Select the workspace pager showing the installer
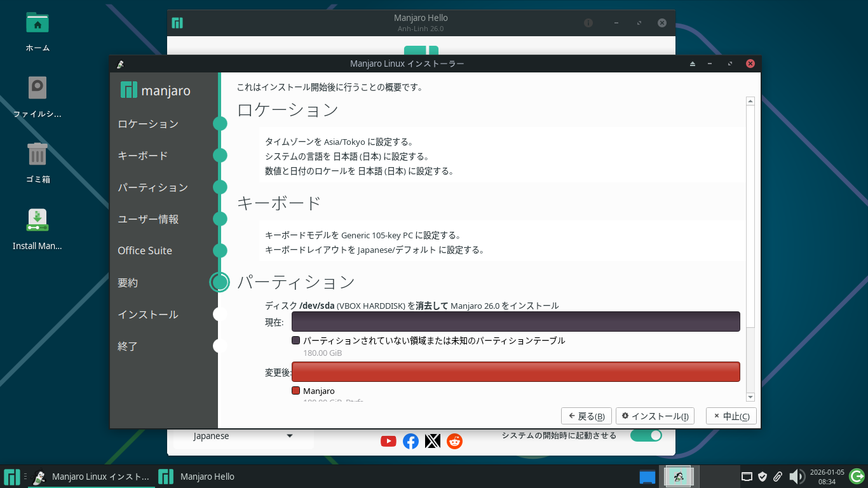The image size is (868, 488). [679, 477]
